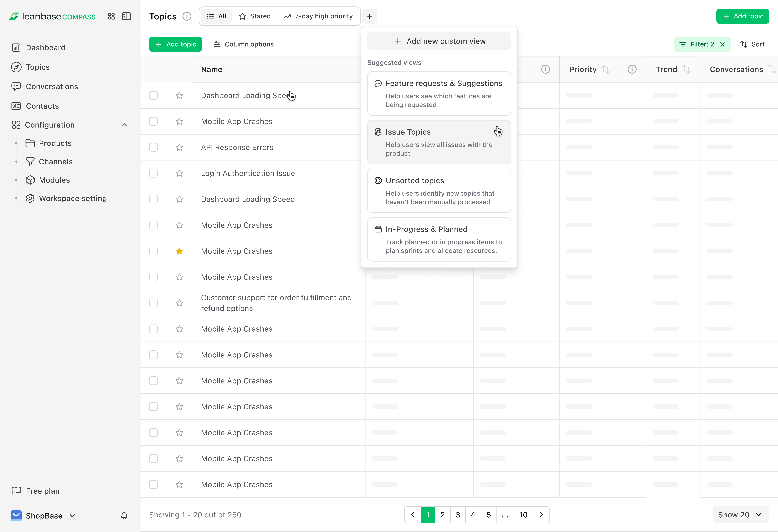Click the notification bell icon

click(x=124, y=516)
